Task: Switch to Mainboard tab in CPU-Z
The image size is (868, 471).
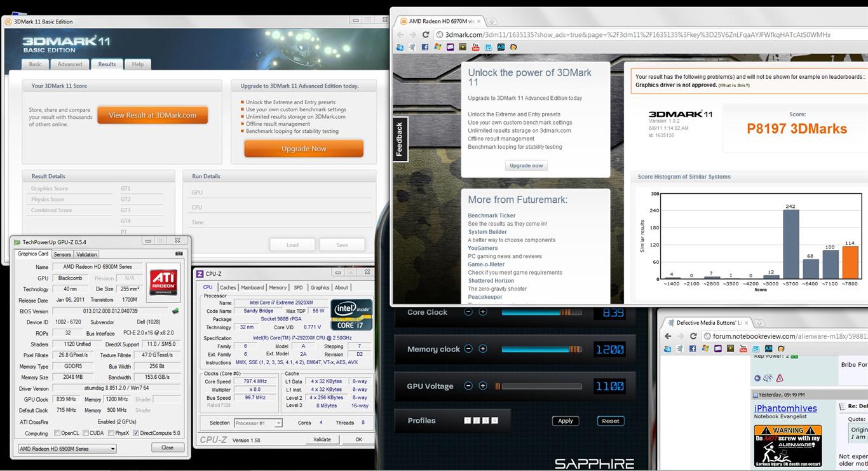Action: [x=252, y=287]
